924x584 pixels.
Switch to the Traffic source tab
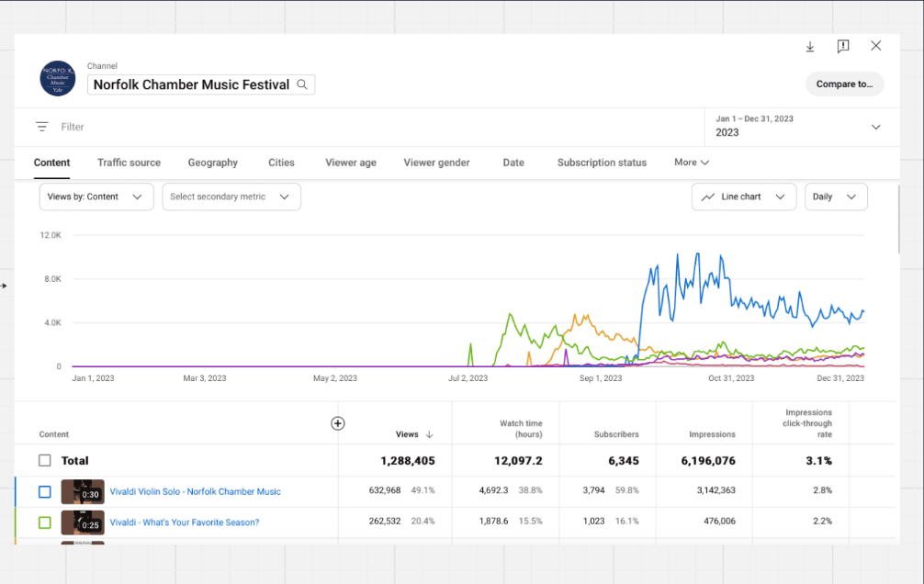129,163
